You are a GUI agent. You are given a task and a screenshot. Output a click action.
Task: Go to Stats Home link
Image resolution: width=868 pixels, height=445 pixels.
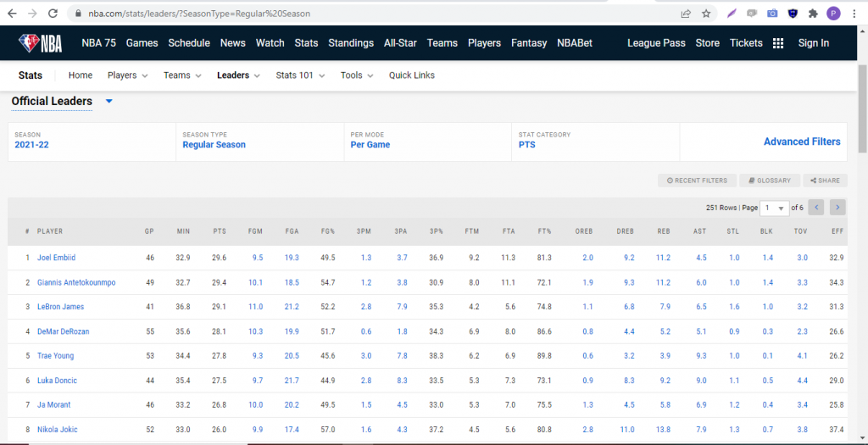[x=81, y=75]
